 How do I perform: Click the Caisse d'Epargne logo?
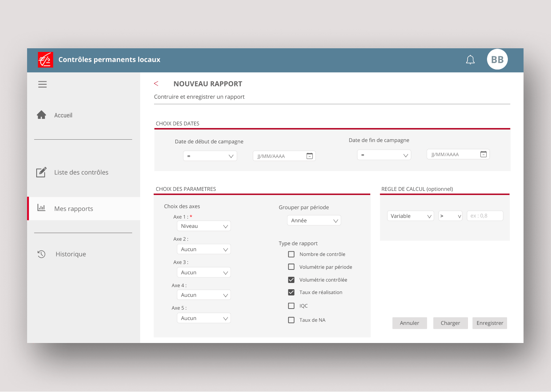coord(45,60)
